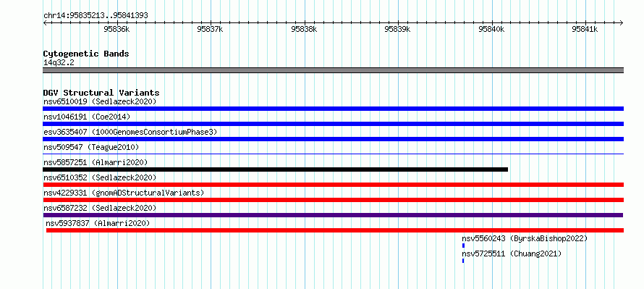Image resolution: width=644 pixels, height=289 pixels.
Task: Select the red bar under nsv6510352
Action: (333, 185)
